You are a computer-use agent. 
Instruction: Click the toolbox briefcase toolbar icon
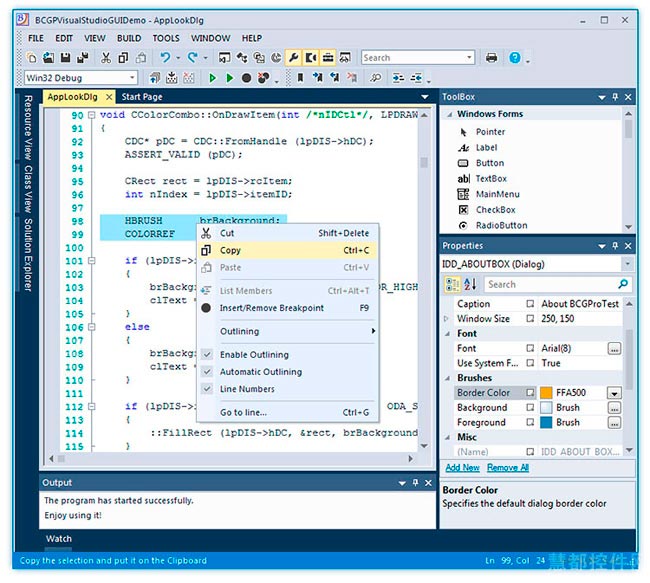coord(328,57)
